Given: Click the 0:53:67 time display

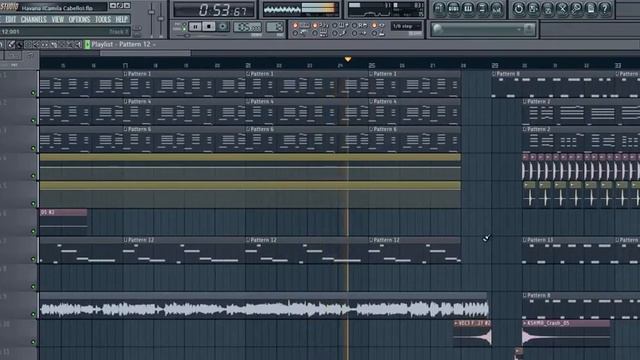Looking at the screenshot, I should tap(214, 10).
